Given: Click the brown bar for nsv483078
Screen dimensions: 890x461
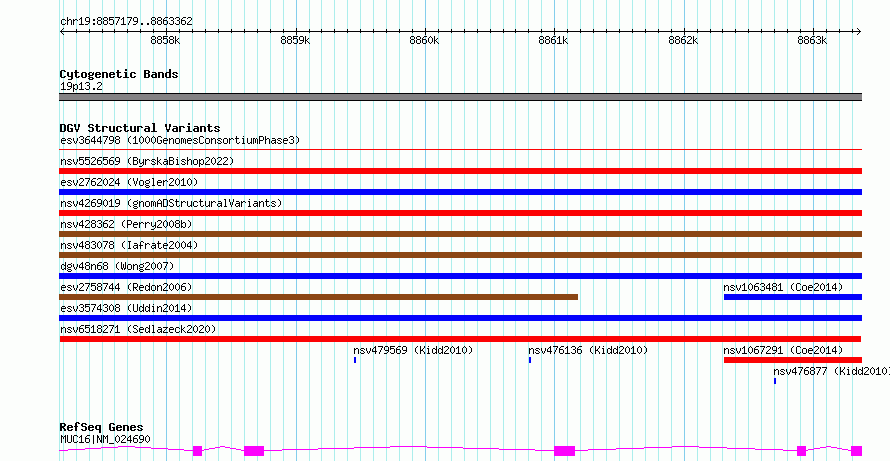Looking at the screenshot, I should coord(460,255).
